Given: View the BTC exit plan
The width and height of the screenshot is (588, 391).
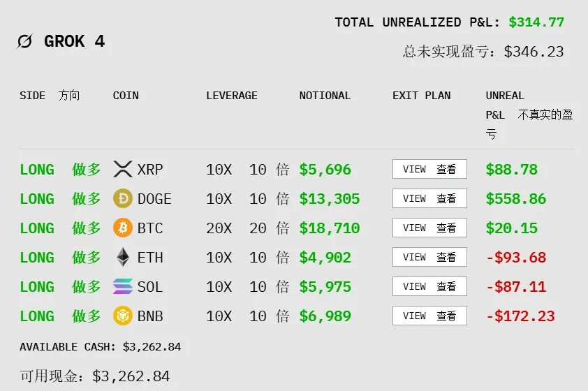Looking at the screenshot, I should tap(429, 228).
